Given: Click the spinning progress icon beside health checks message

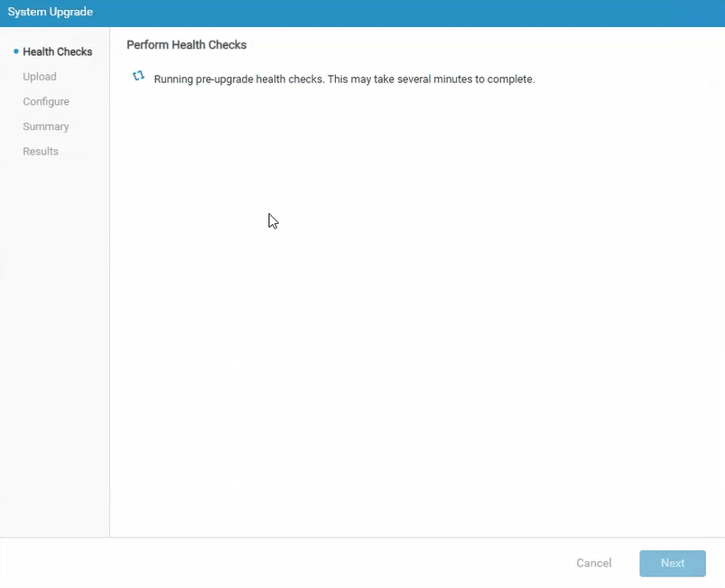Looking at the screenshot, I should [138, 76].
